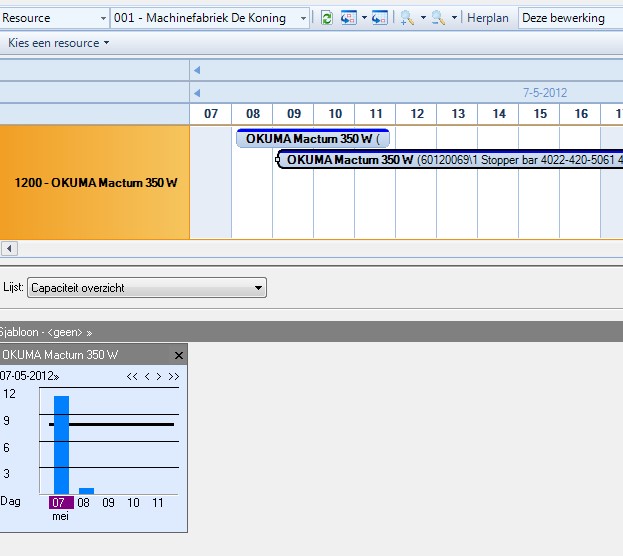Click the horizontal scrollbar left arrow
623x556 pixels.
[x=9, y=249]
